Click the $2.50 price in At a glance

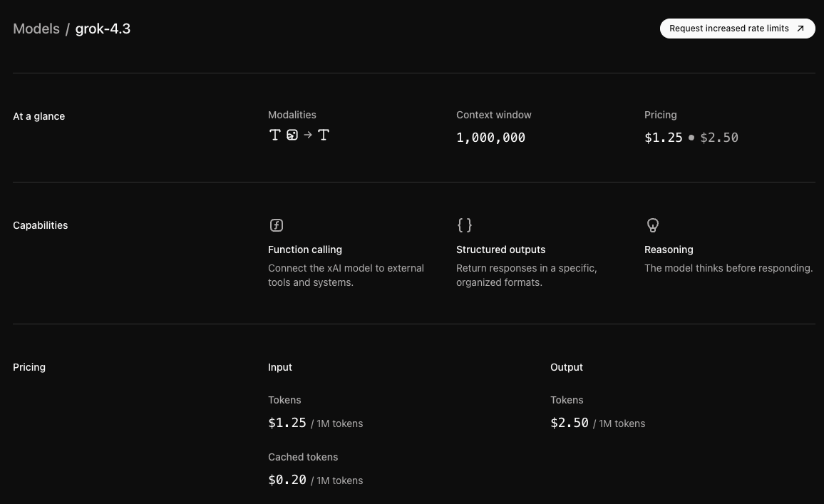[x=719, y=138]
